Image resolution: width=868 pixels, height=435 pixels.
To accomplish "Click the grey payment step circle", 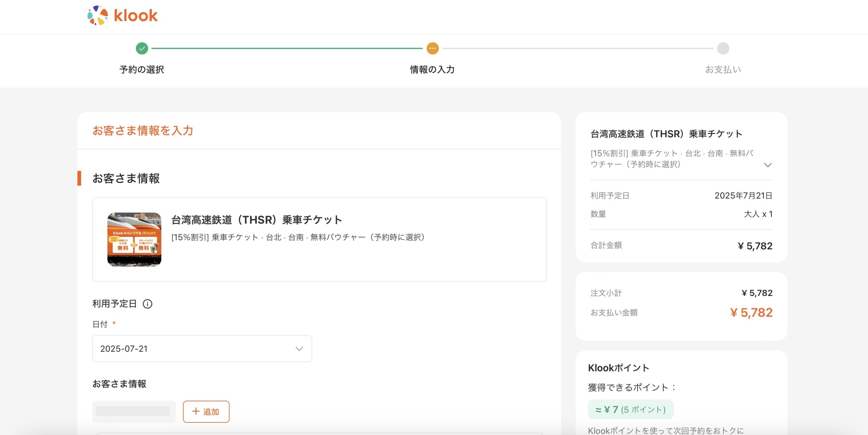I will (x=723, y=49).
